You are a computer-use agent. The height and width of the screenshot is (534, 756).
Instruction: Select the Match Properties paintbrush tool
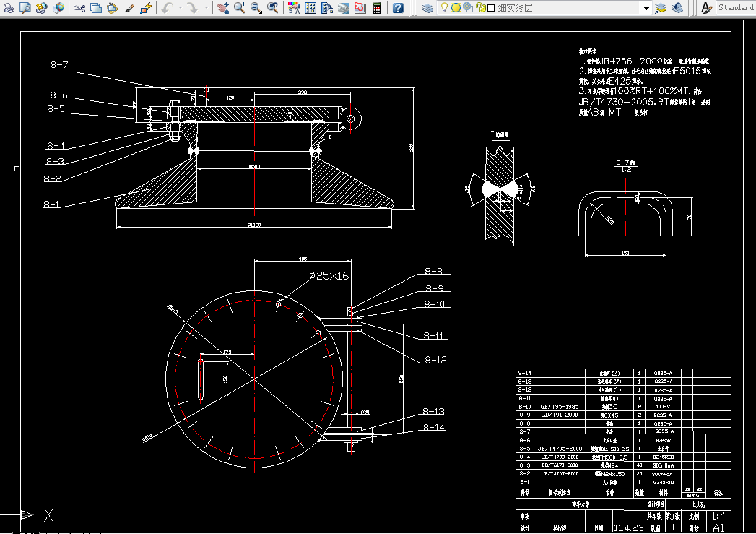(x=130, y=8)
